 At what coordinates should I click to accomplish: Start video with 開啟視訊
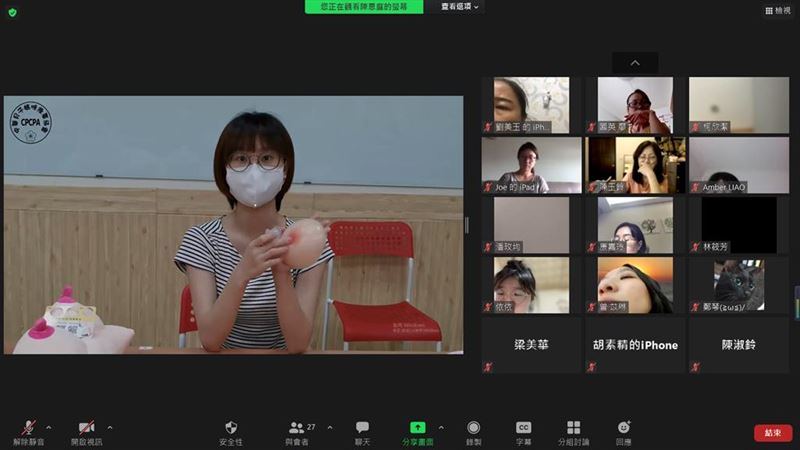pos(86,433)
